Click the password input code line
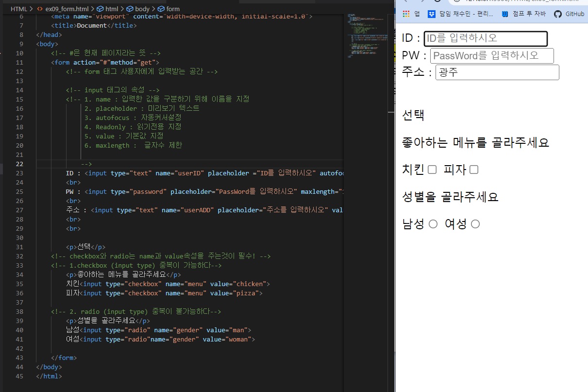The image size is (588, 392). [204, 191]
